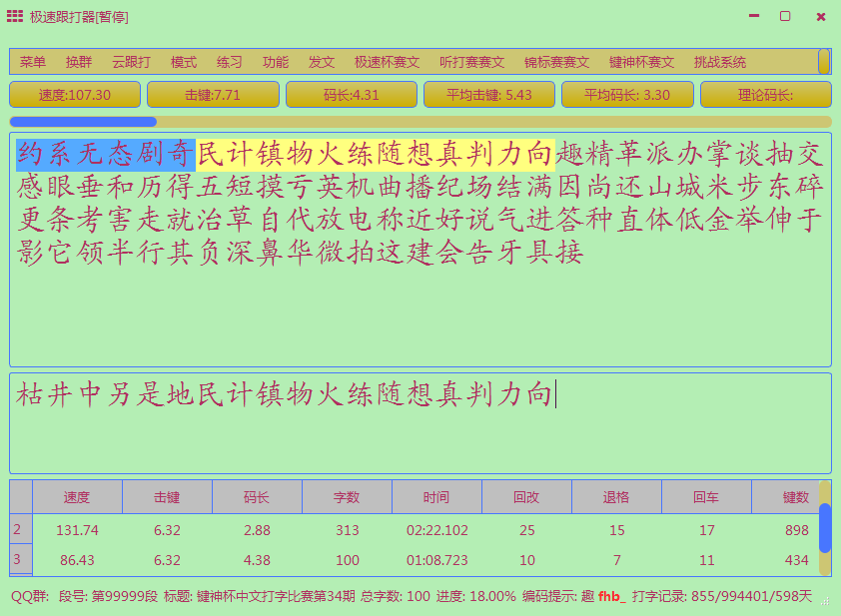Select the 速度 column header

point(77,497)
